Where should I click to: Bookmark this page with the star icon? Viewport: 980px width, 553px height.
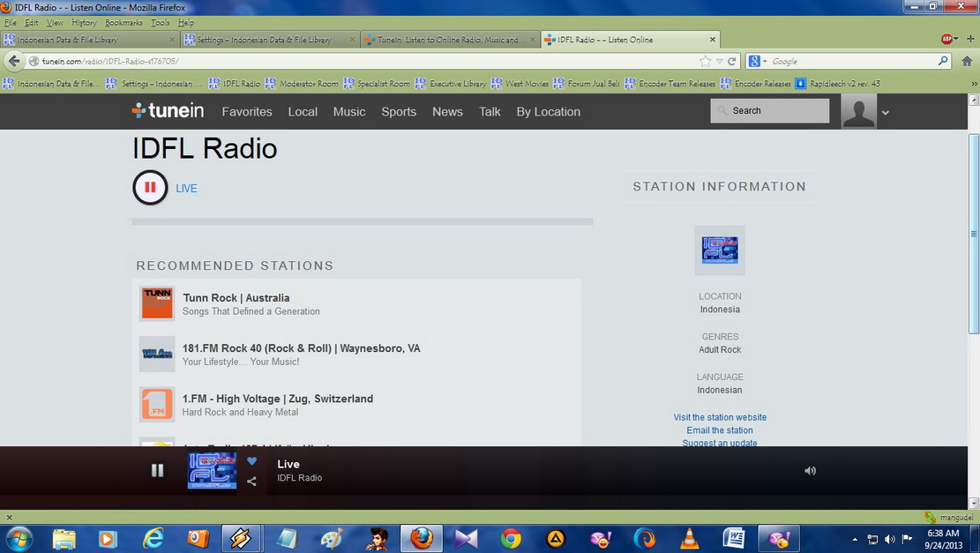[x=705, y=62]
